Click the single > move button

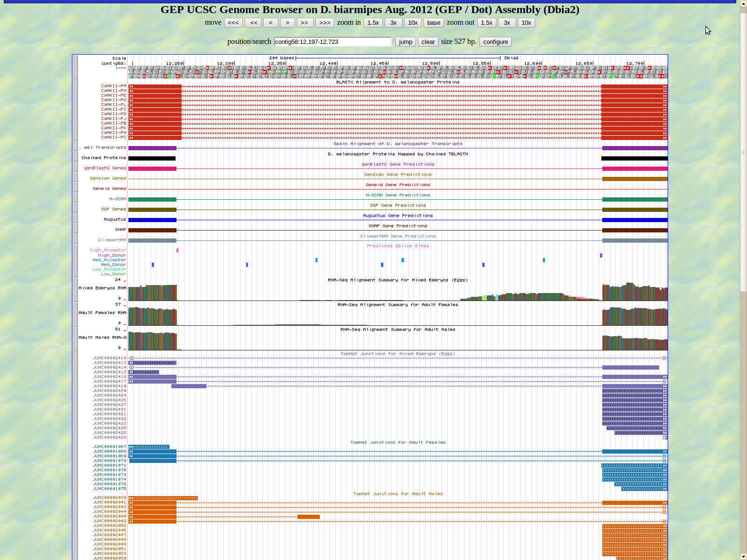(x=288, y=22)
